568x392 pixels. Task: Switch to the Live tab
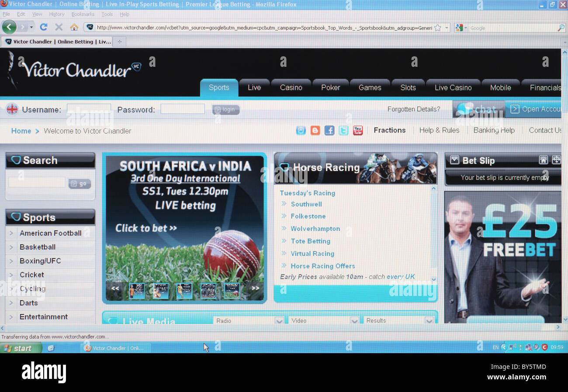point(254,88)
